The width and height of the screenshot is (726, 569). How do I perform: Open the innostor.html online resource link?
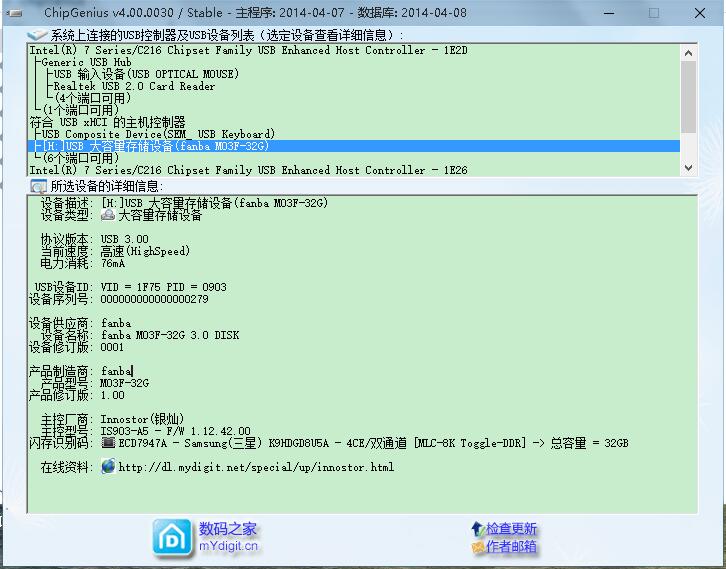coord(256,467)
